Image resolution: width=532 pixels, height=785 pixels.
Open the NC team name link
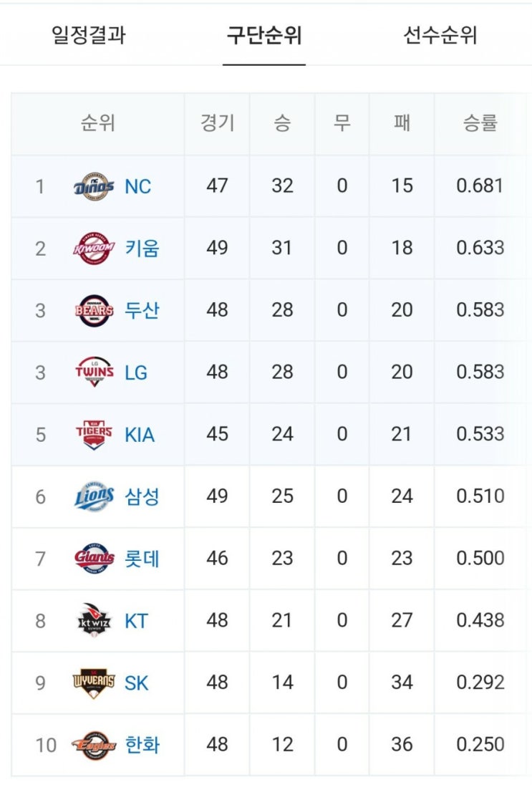click(137, 186)
